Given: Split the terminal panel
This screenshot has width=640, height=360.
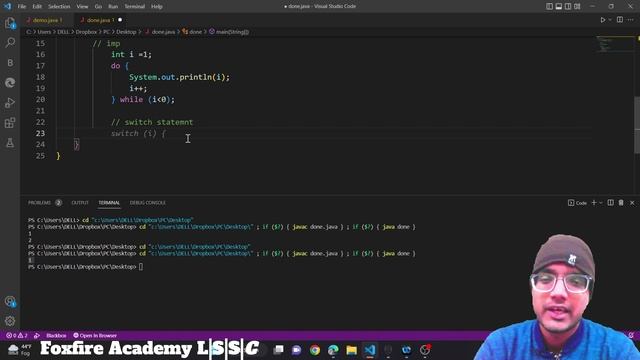Looking at the screenshot, I should (x=611, y=202).
